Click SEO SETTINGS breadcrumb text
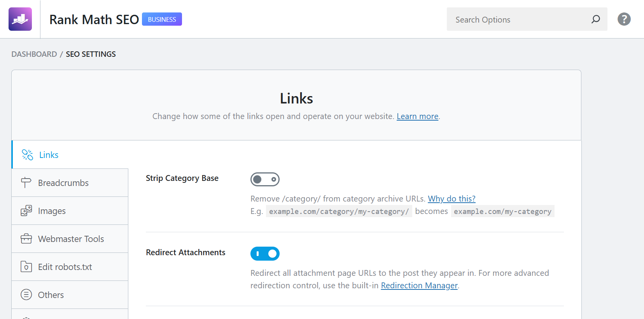 coord(91,54)
